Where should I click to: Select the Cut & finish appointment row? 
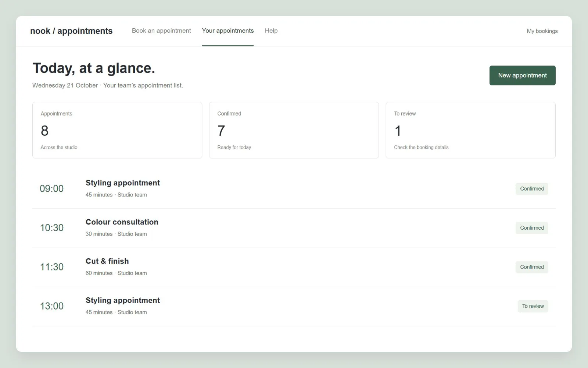[x=294, y=267]
